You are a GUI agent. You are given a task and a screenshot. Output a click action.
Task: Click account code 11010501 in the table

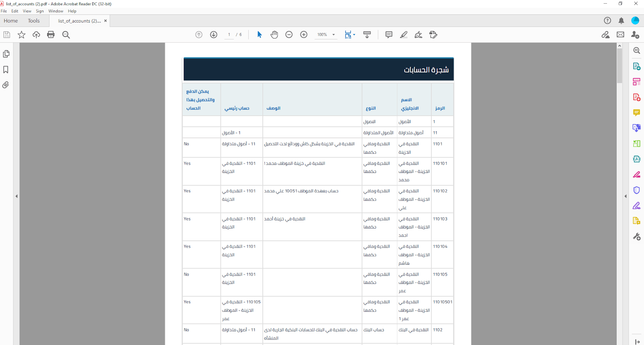[443, 302]
